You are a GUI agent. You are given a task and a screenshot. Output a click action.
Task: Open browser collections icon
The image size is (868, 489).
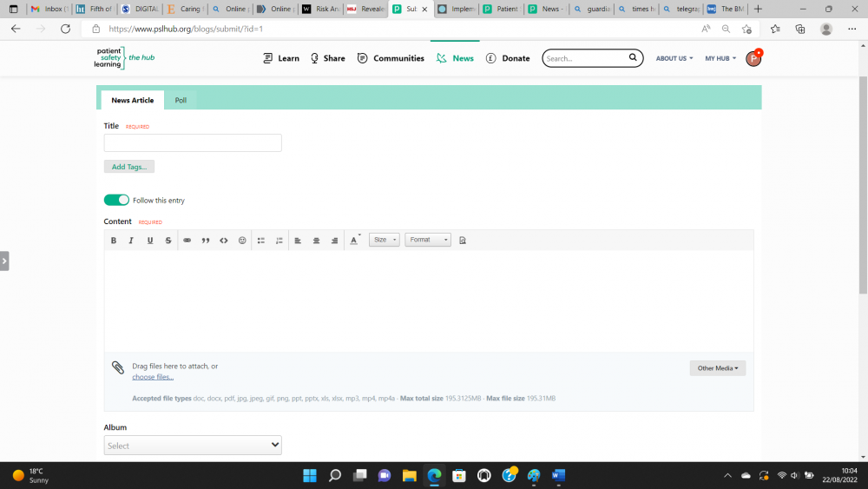(800, 29)
